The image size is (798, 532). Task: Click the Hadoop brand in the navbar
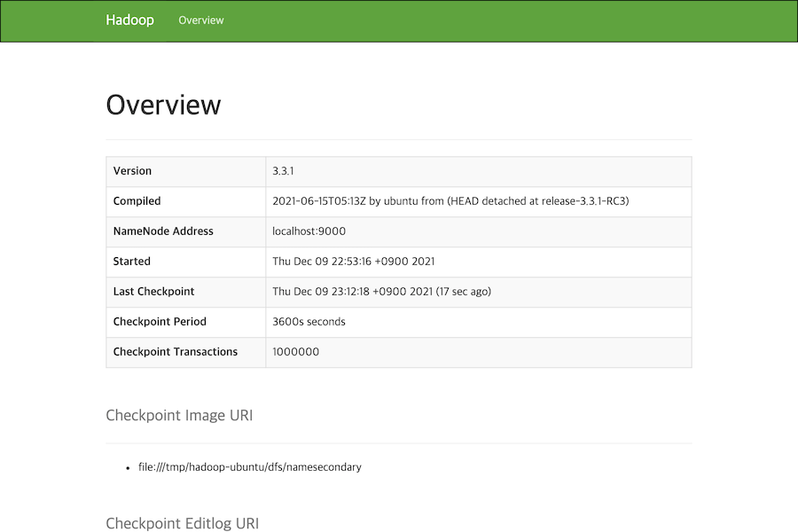point(129,20)
